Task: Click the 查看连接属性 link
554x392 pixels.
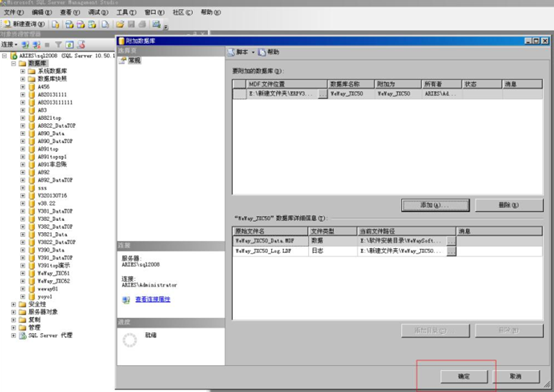Action: [x=153, y=299]
